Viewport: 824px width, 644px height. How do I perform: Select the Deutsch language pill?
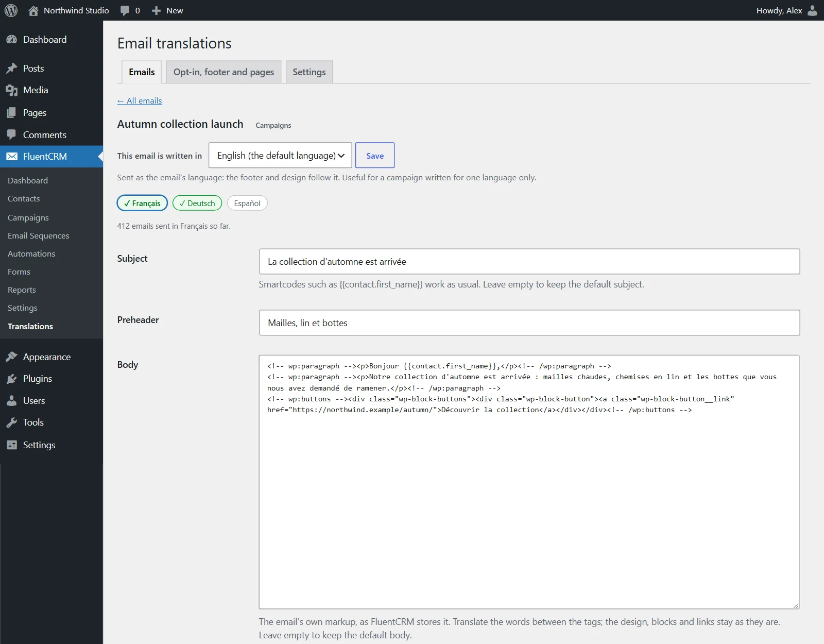pyautogui.click(x=197, y=203)
